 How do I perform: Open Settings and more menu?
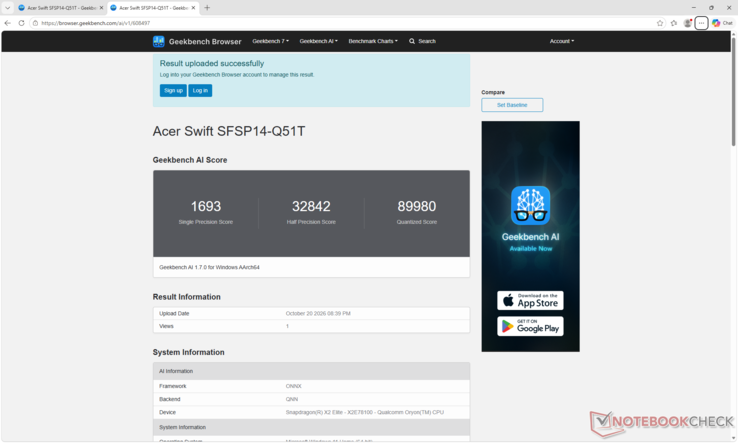701,23
